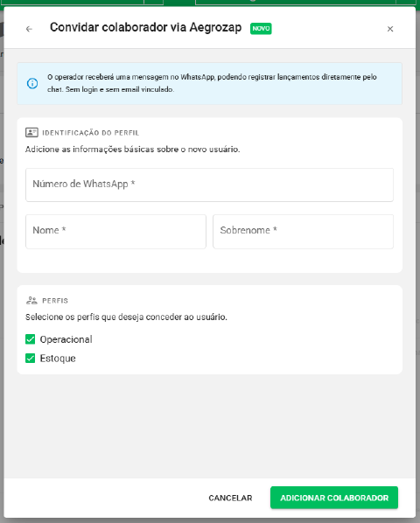Click the Operacional label text

click(66, 339)
